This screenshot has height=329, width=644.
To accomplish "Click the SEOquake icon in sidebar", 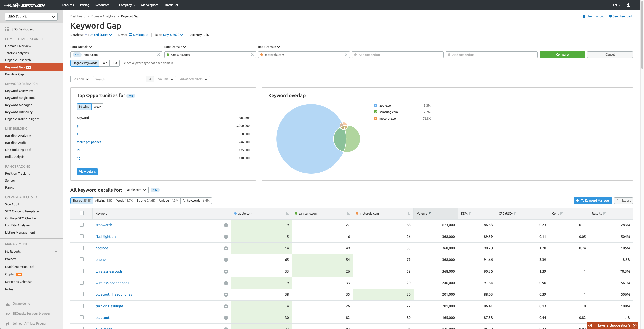I will coord(8,314).
